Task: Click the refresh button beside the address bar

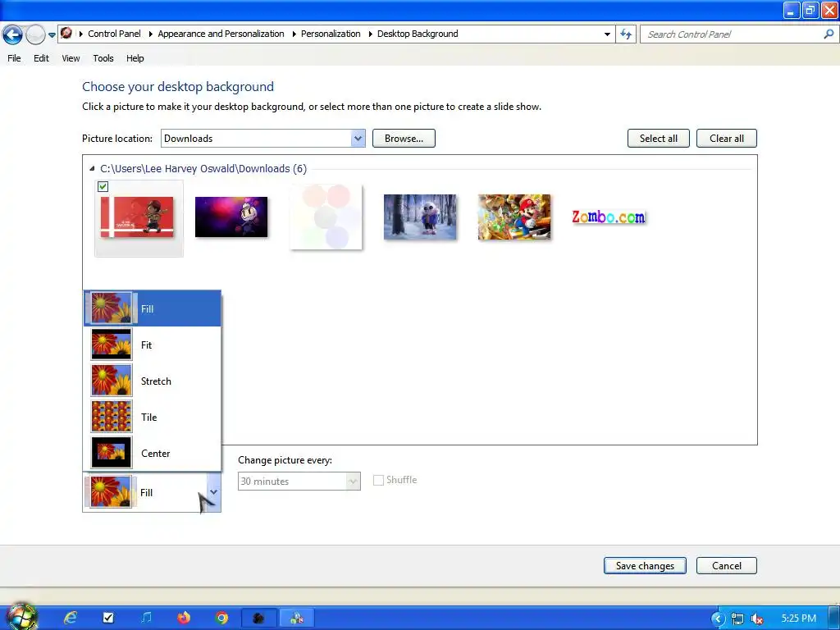Action: click(626, 34)
